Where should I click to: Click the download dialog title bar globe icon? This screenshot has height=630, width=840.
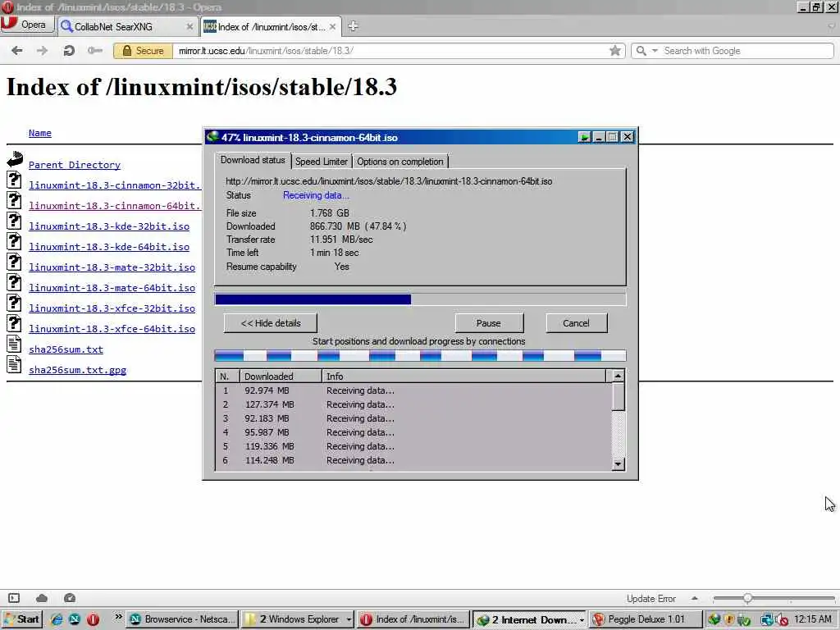click(212, 137)
